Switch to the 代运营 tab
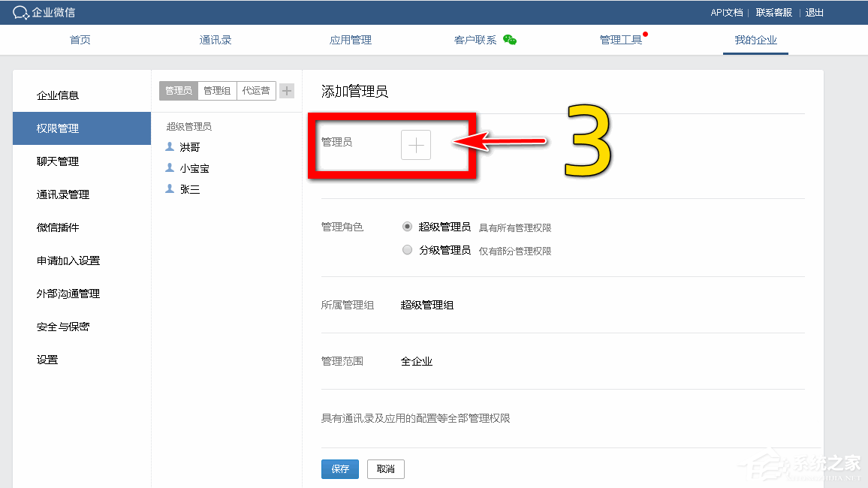868x488 pixels. [x=256, y=90]
